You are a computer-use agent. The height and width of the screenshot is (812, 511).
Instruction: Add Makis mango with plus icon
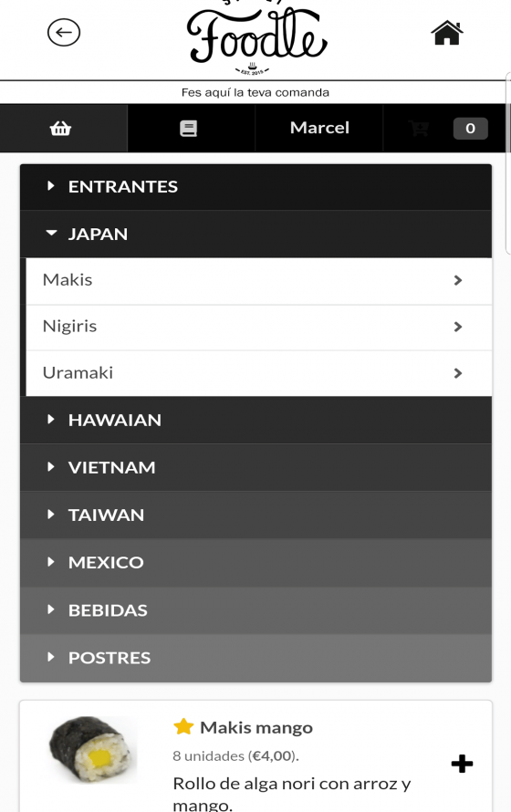tap(462, 764)
